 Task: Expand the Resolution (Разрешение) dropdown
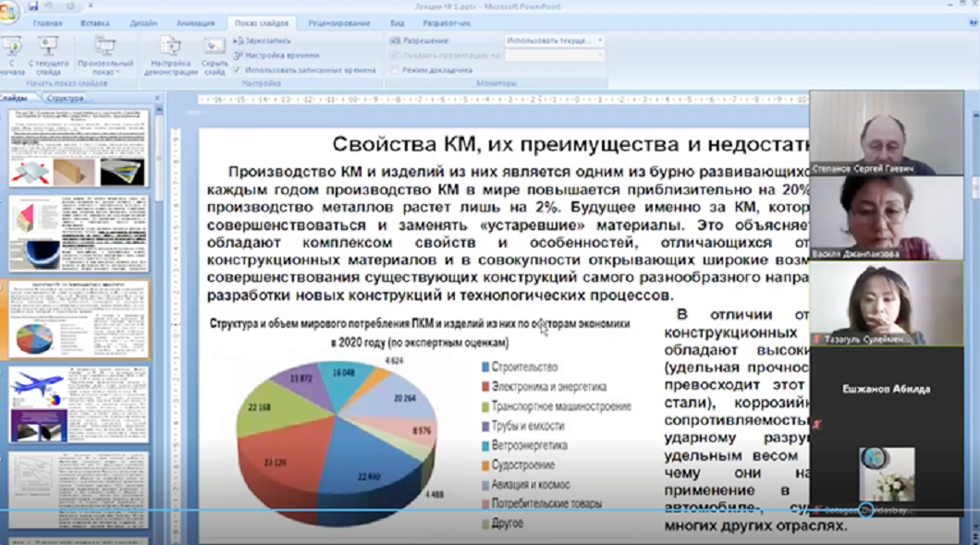coord(599,41)
